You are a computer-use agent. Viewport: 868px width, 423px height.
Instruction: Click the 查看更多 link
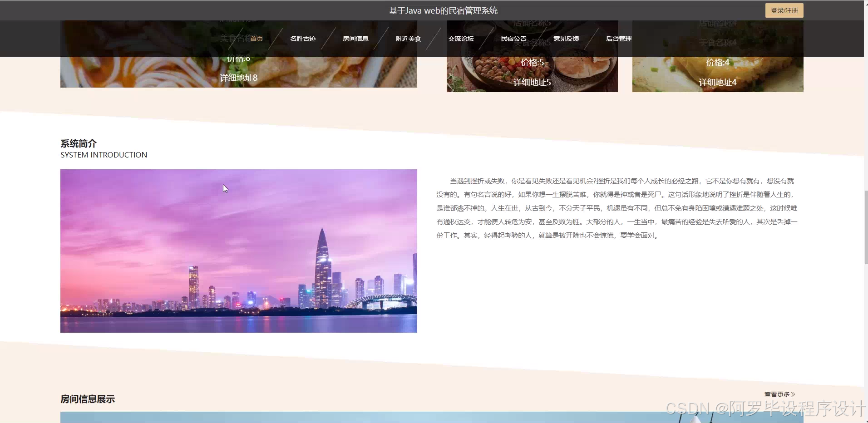pyautogui.click(x=779, y=394)
